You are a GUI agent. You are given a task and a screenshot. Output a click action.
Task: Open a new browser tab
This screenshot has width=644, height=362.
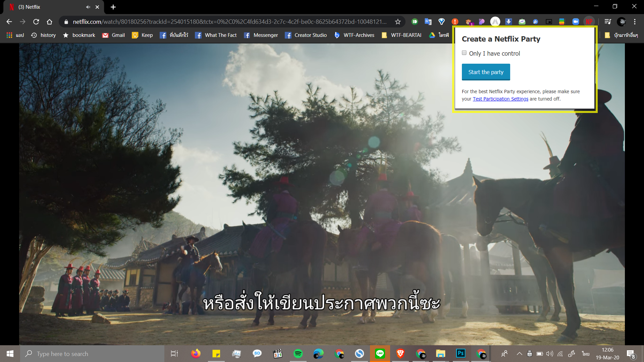click(113, 7)
